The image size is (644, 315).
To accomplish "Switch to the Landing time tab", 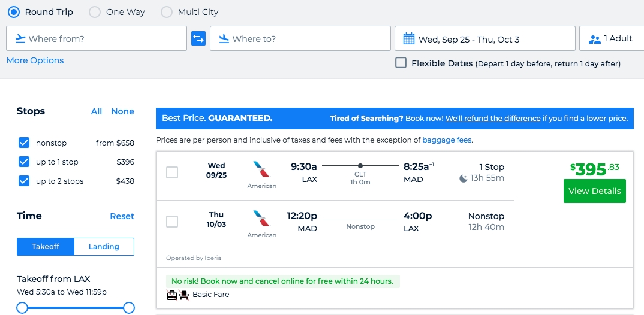I will [104, 247].
